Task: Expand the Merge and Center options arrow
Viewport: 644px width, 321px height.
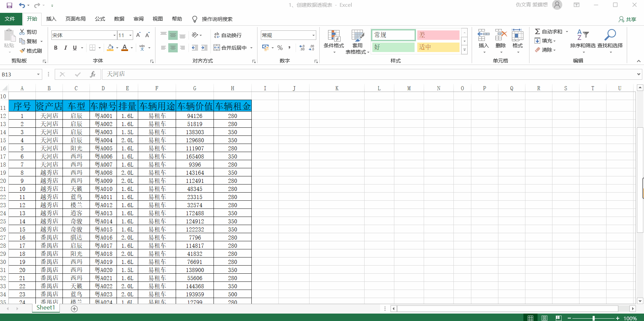Action: point(251,48)
